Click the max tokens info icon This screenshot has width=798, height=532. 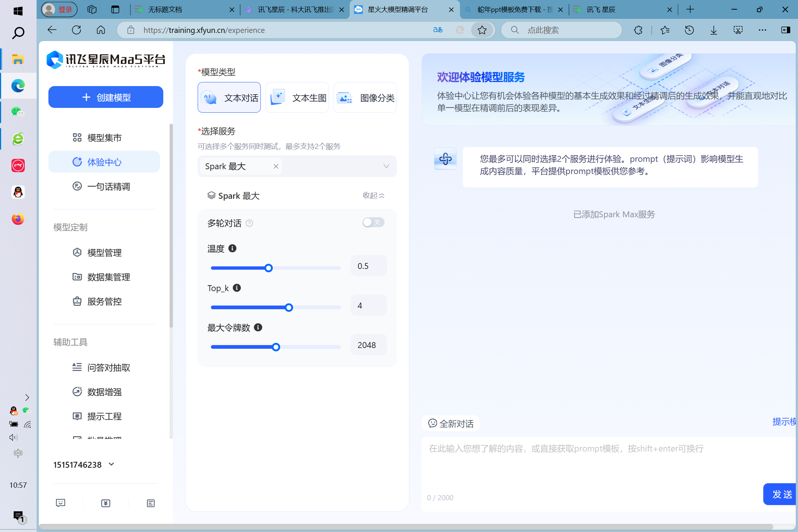(x=258, y=327)
